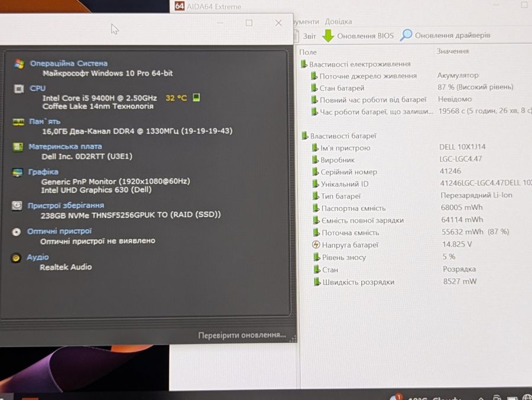
Task: Click the Поле column header
Action: pyautogui.click(x=308, y=52)
